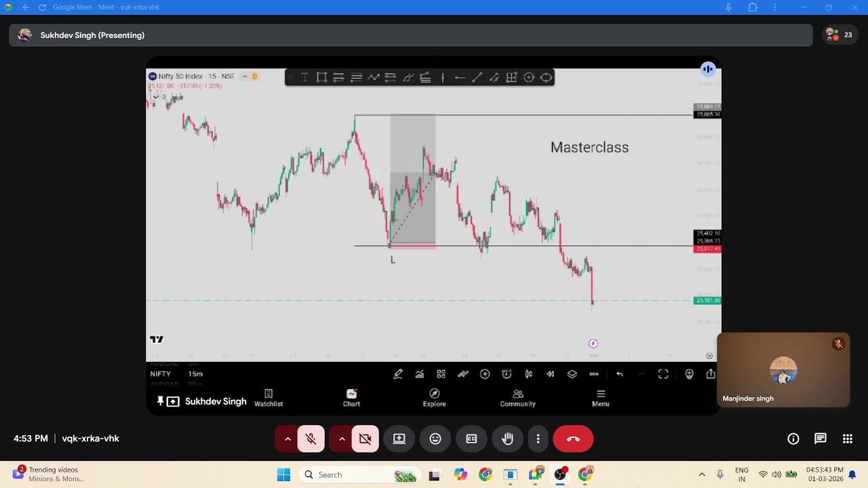Switch to the Chart tab

pos(351,398)
